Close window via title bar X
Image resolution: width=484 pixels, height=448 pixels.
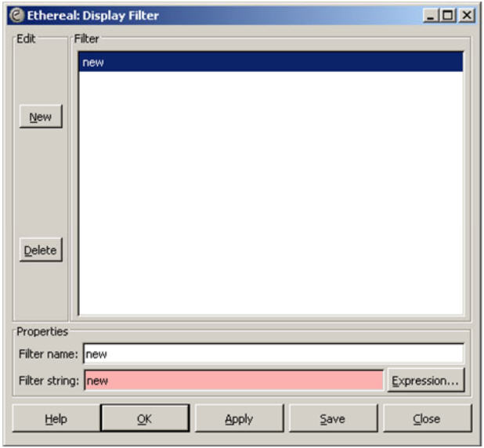tap(467, 15)
